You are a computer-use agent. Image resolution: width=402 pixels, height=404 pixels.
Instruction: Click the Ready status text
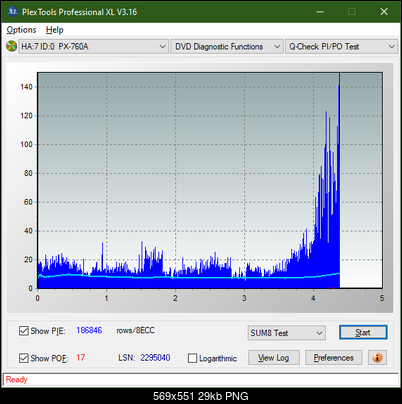coord(16,379)
